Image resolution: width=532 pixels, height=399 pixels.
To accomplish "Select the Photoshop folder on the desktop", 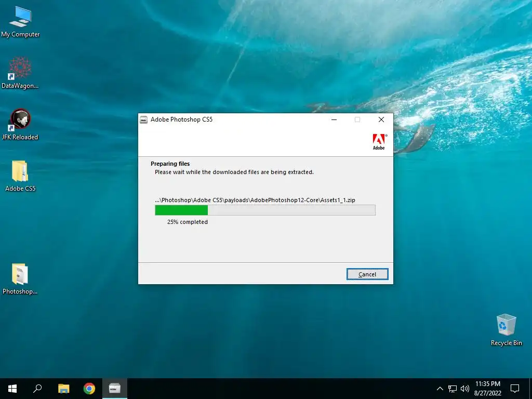I will [20, 279].
